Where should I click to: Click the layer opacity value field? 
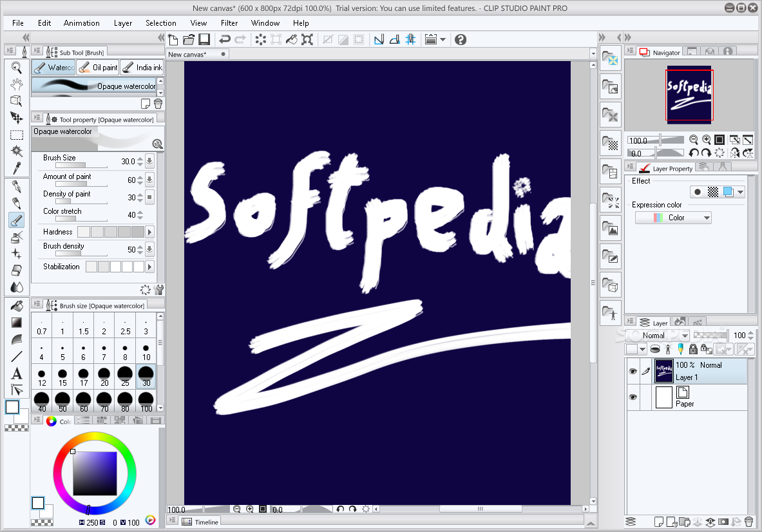click(739, 335)
